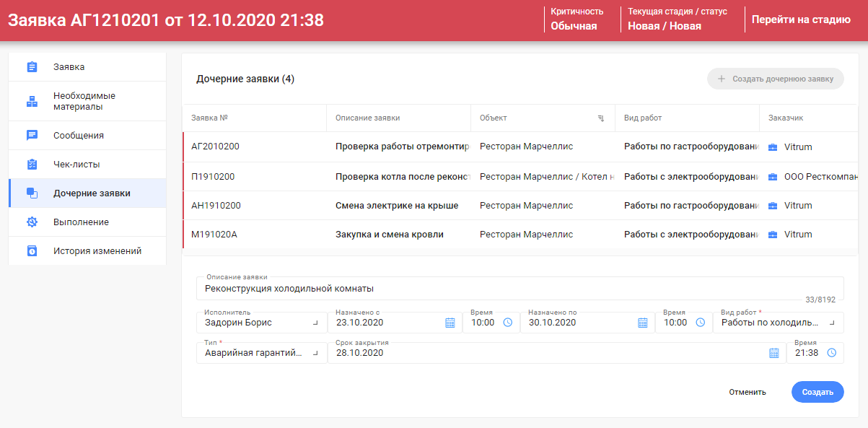Expand the Тип dropdown Аварийная гарантийная
The image size is (868, 428).
click(x=315, y=353)
